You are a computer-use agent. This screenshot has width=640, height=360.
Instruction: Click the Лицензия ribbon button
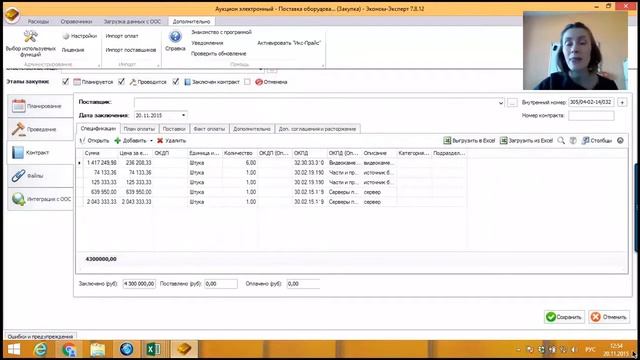[73, 50]
